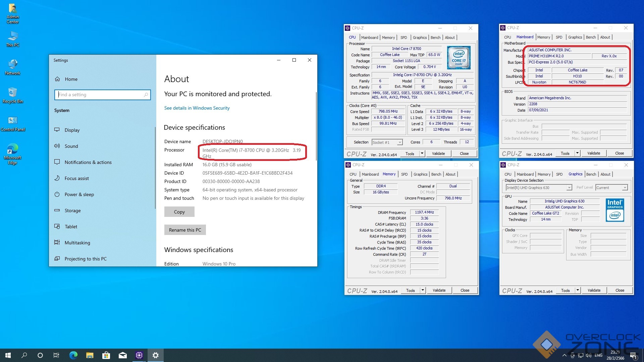Viewport: 644px width, 362px height.
Task: Click Home in Settings sidebar
Action: pos(71,79)
